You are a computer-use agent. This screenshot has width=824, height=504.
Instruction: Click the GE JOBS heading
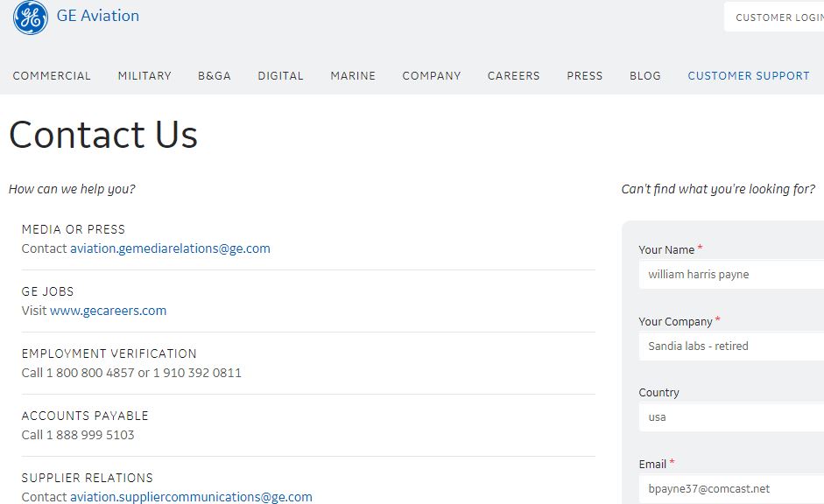pyautogui.click(x=48, y=291)
